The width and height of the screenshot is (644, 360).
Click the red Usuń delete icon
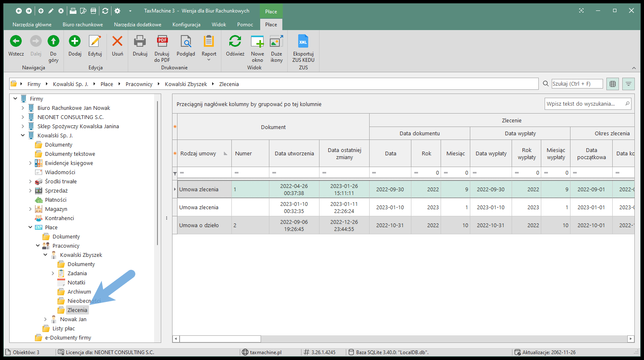click(x=117, y=41)
